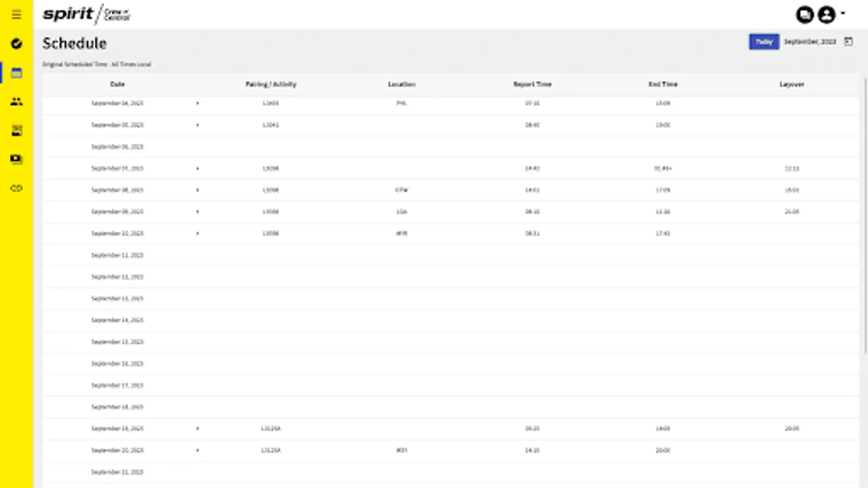Click the check-circle icon in the yellow sidebar
This screenshot has width=868, height=488.
click(x=16, y=43)
